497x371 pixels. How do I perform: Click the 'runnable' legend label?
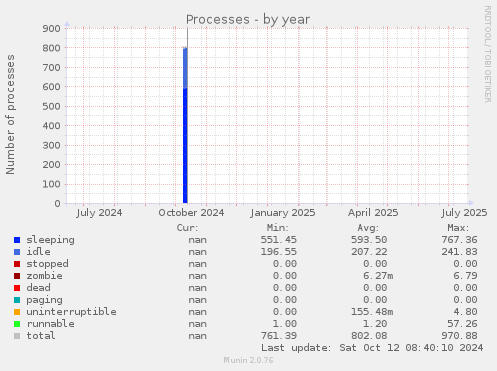(x=50, y=324)
